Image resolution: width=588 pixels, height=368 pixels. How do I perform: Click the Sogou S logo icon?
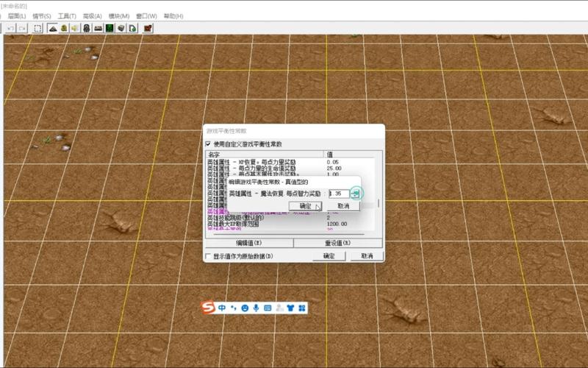[x=207, y=308]
